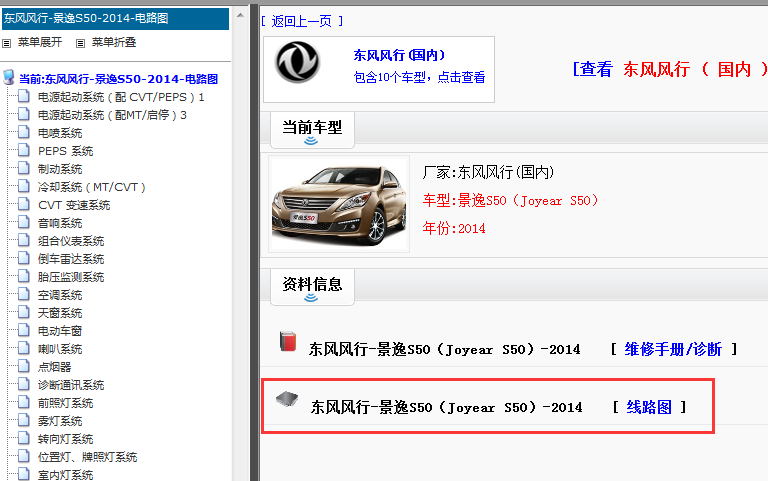The image size is (768, 481).
Task: Open the CVT 变速系统 tree item
Action: tap(74, 205)
